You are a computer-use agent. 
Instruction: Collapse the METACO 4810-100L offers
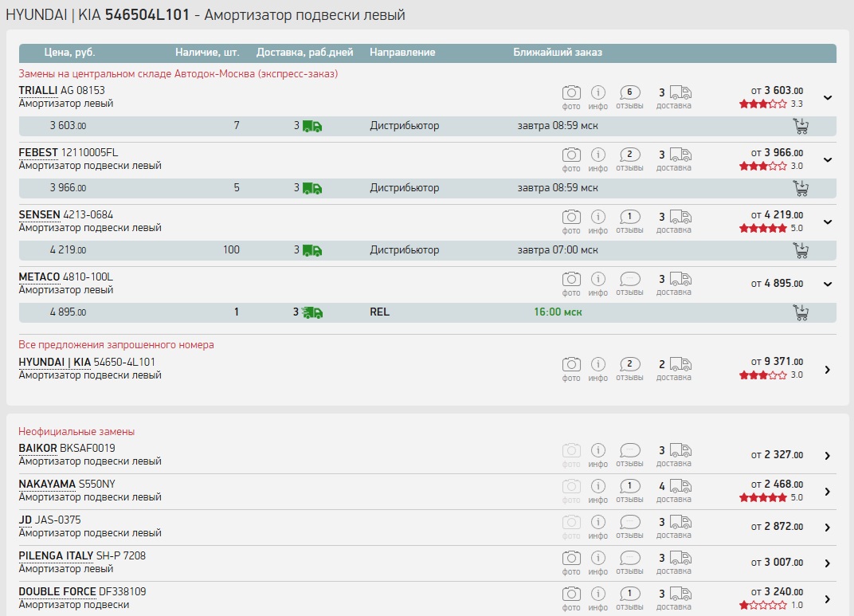[828, 284]
